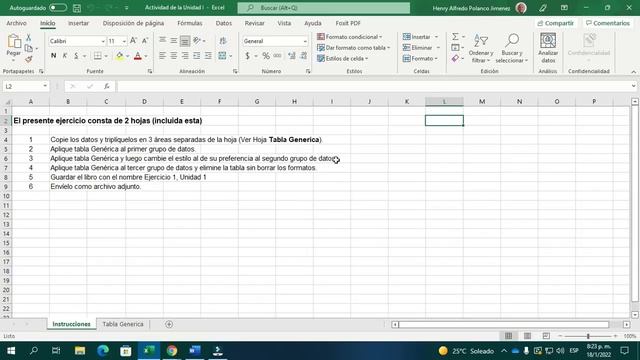Viewport: 640px width, 360px height.
Task: Open Dar formato como tabla menu
Action: tap(353, 48)
